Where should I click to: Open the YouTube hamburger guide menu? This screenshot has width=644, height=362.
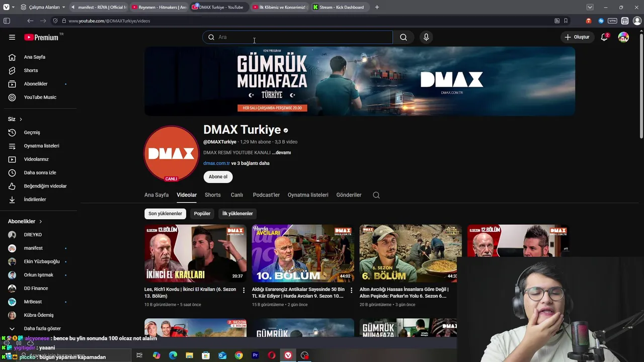12,37
